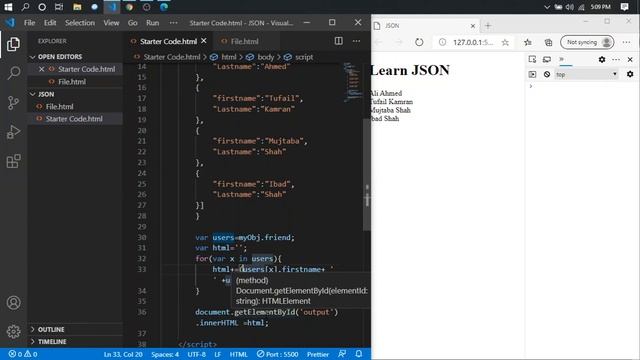The height and width of the screenshot is (360, 640).
Task: Open the Go menu
Action: coord(133,22)
